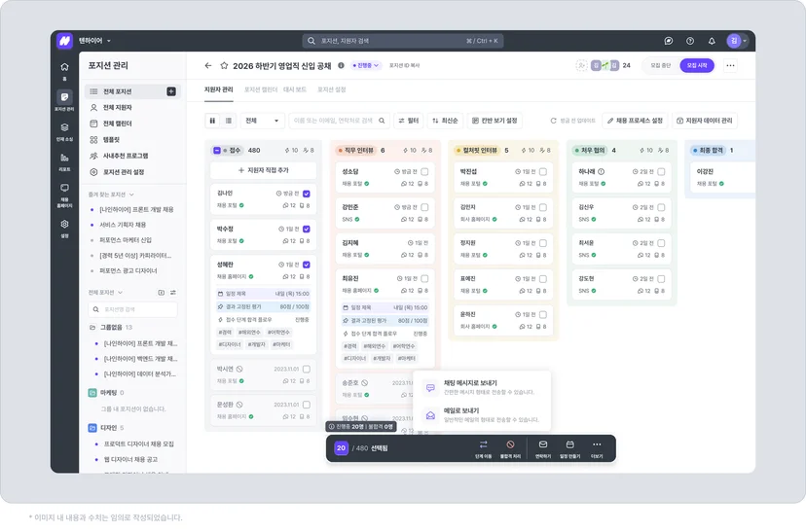Click 모집 중단 button
806x532 pixels.
[x=661, y=65]
